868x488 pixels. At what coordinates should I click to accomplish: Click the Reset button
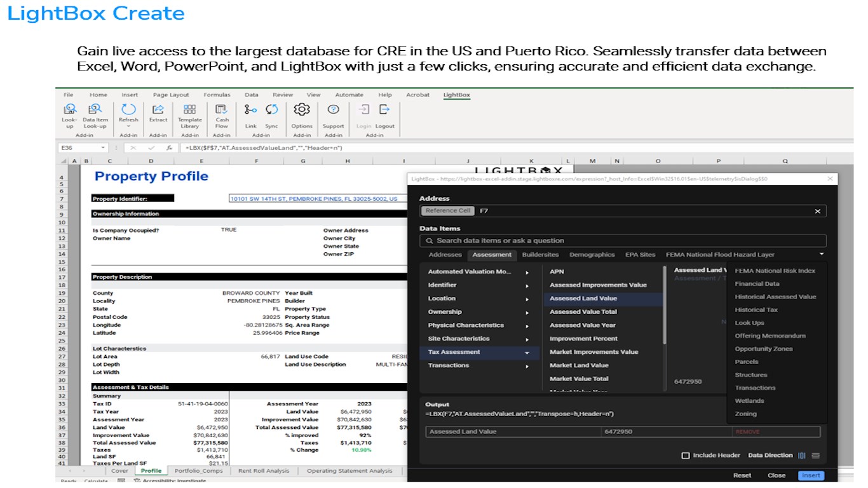[742, 475]
